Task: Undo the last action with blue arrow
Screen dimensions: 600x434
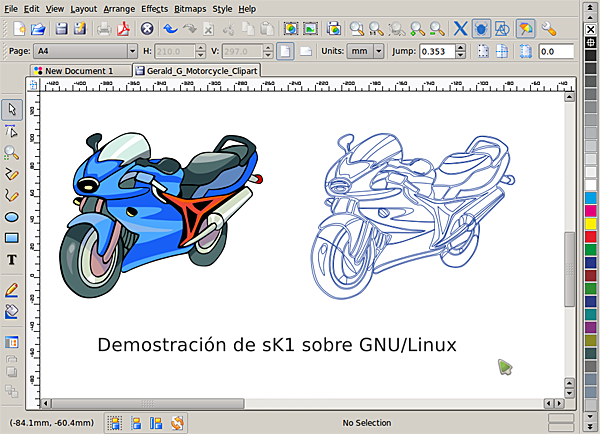Action: [170, 29]
